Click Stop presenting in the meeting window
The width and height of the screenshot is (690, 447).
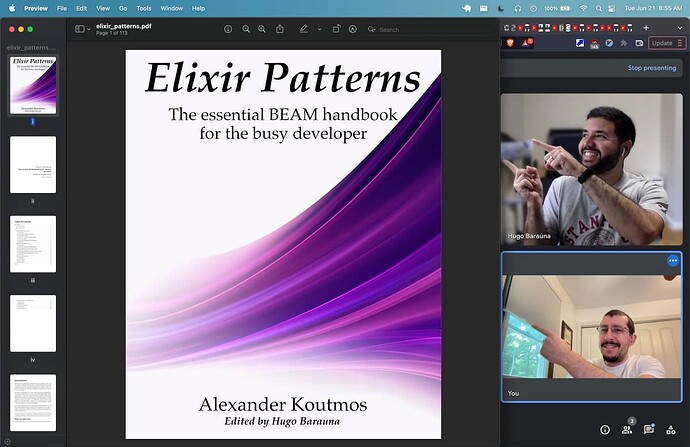652,68
